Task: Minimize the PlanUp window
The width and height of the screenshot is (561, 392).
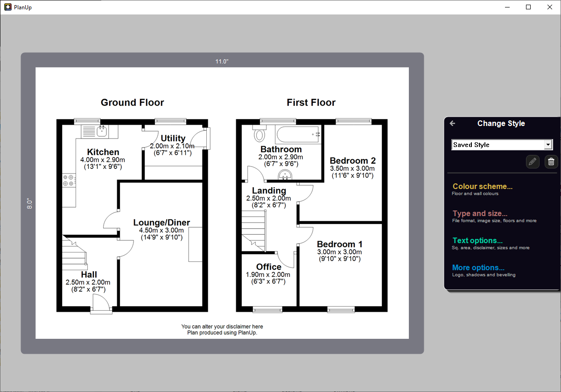Action: coord(507,7)
